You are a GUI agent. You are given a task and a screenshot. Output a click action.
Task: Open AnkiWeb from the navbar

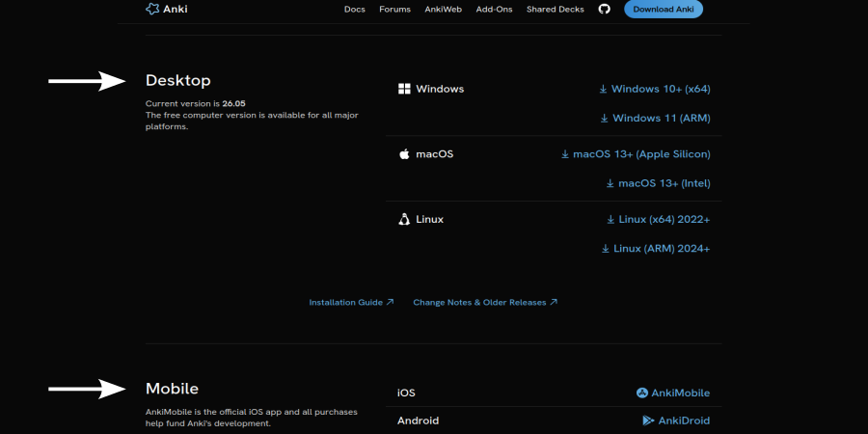coord(443,10)
